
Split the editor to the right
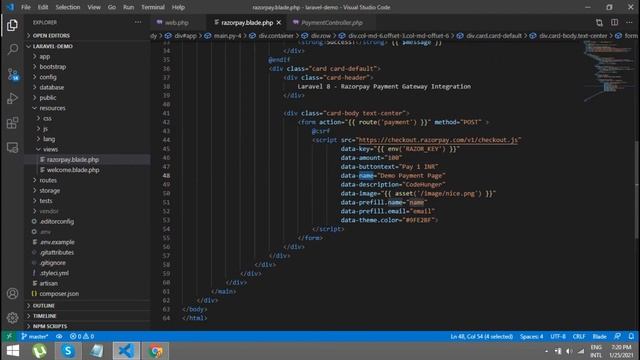pyautogui.click(x=614, y=22)
